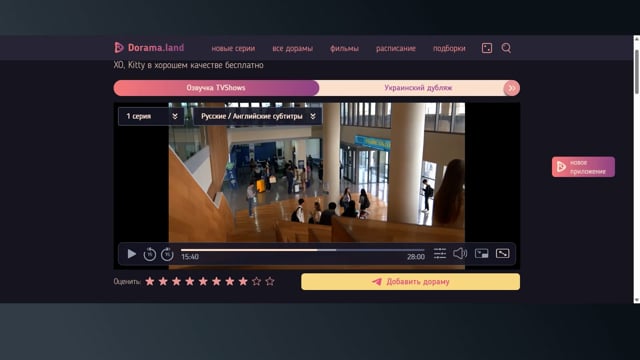Image resolution: width=640 pixels, height=360 pixels.
Task: Skip forward 15 seconds
Action: tap(167, 254)
